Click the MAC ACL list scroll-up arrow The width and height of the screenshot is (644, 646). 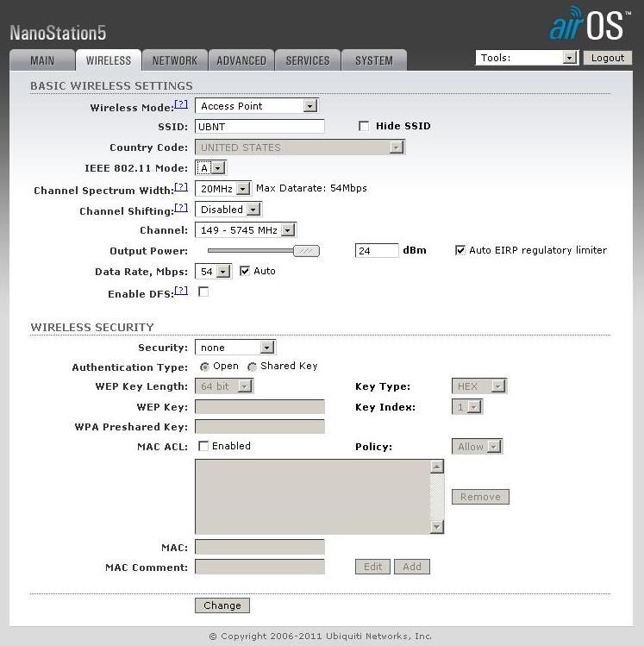[x=436, y=467]
